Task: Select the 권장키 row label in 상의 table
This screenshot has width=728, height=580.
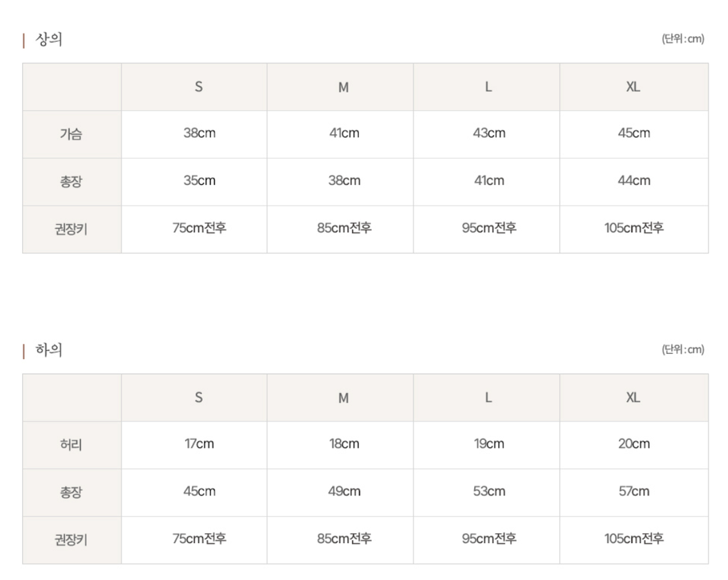Action: 71,229
